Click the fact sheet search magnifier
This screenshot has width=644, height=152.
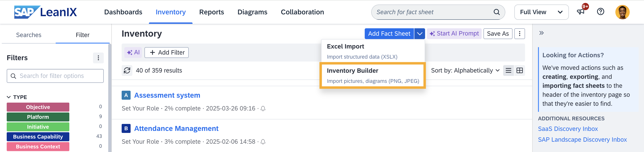pyautogui.click(x=496, y=12)
